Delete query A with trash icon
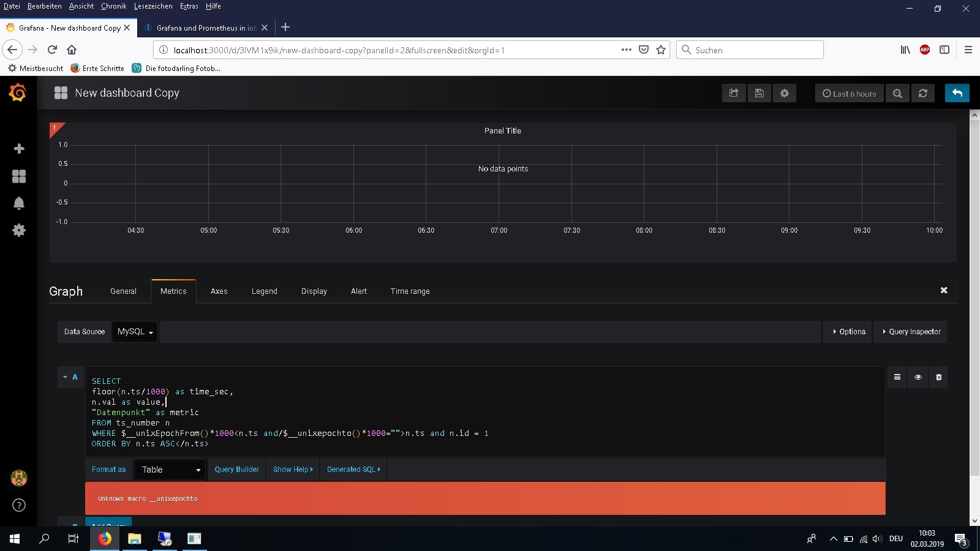Viewport: 980px width, 551px height. 938,377
